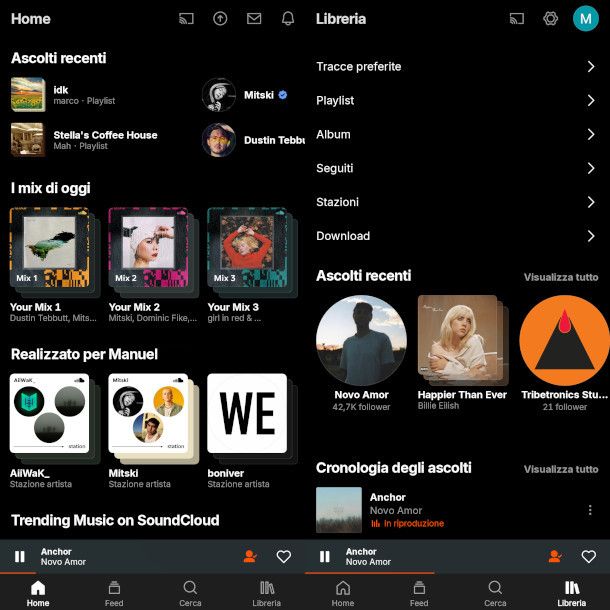Open the messages envelope icon
Screen dimensions: 610x610
(254, 18)
